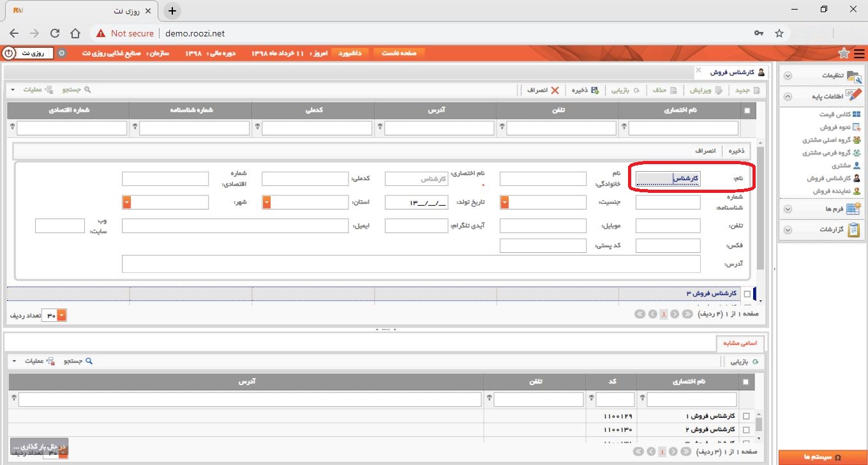Click بازیابی in the top toolbar
This screenshot has width=868, height=465.
coord(625,91)
